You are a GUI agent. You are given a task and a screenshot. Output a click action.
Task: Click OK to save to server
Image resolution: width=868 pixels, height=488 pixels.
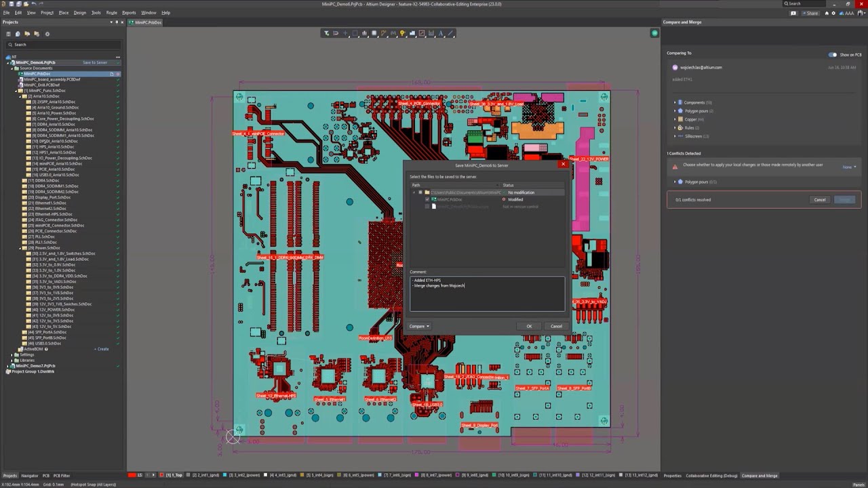[529, 326]
